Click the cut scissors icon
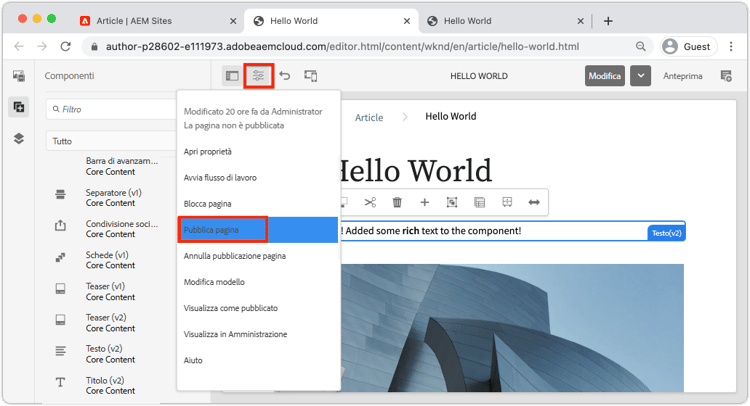Image resolution: width=750 pixels, height=406 pixels. [370, 202]
